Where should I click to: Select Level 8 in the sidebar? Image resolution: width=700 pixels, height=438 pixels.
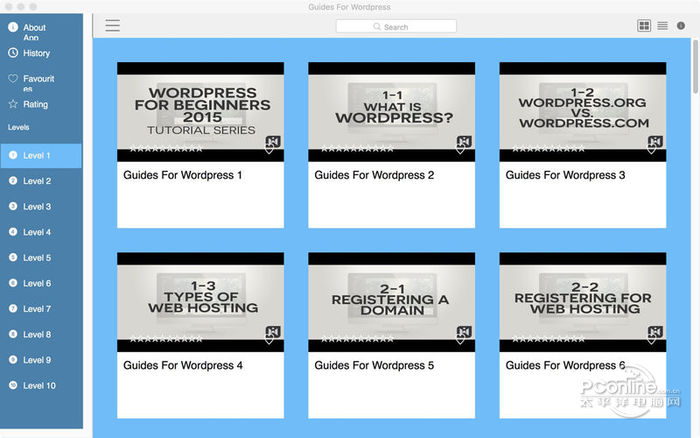click(41, 334)
